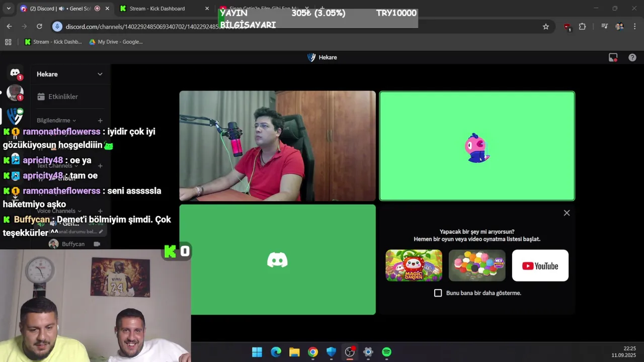This screenshot has height=362, width=644.
Task: Click the recording indicator on Discord tab
Action: (x=97, y=9)
